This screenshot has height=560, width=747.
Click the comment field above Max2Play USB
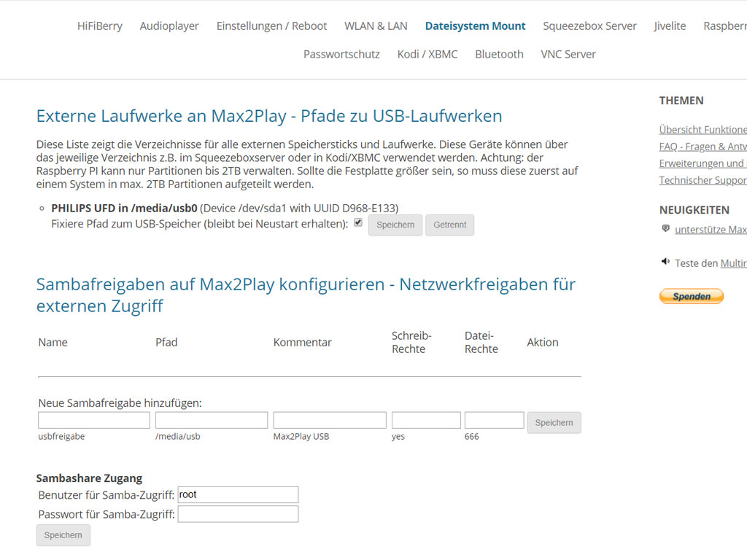(330, 420)
